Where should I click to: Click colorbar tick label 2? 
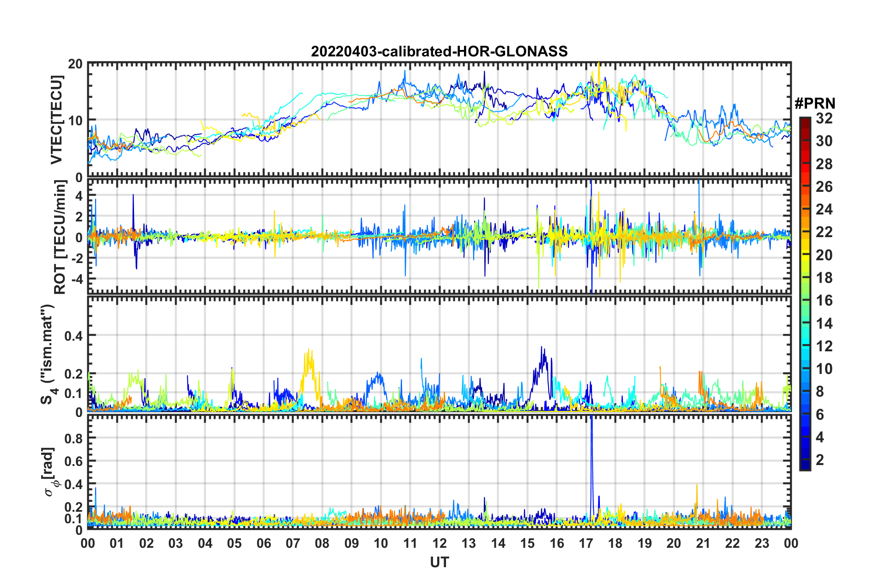point(820,459)
